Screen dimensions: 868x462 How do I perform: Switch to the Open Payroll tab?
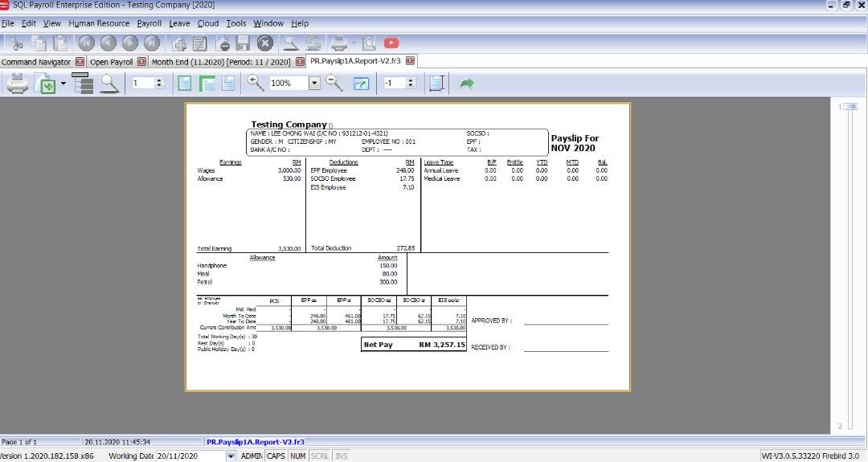[111, 62]
